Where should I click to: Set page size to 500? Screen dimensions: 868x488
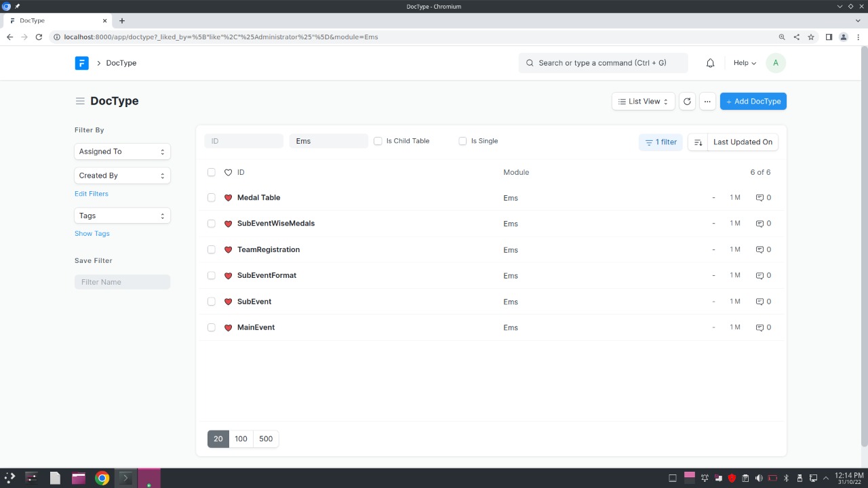click(x=266, y=439)
